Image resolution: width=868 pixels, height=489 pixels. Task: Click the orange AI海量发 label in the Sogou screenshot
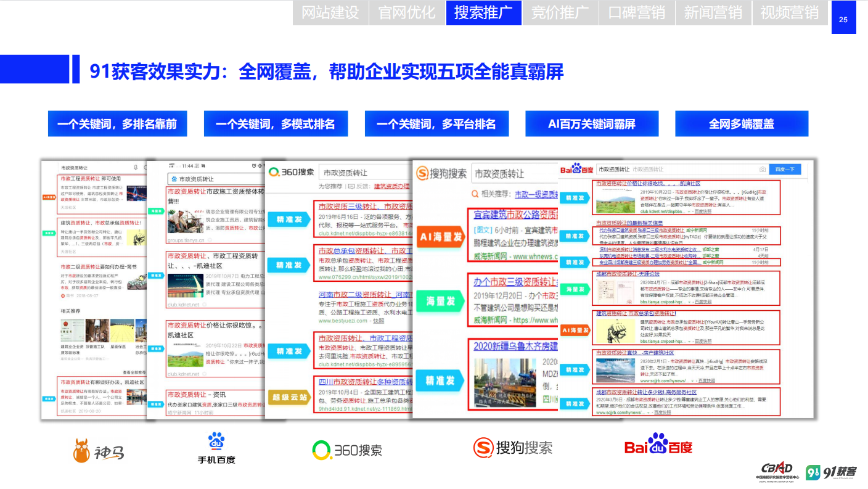(x=441, y=237)
